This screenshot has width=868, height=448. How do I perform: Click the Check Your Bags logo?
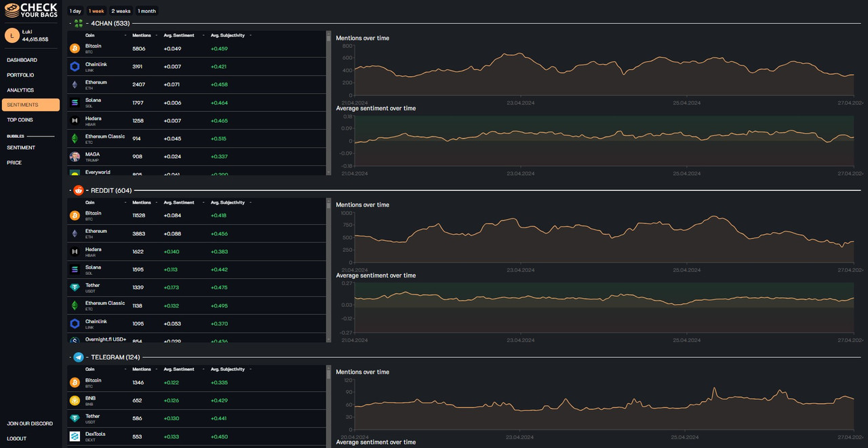(x=31, y=11)
